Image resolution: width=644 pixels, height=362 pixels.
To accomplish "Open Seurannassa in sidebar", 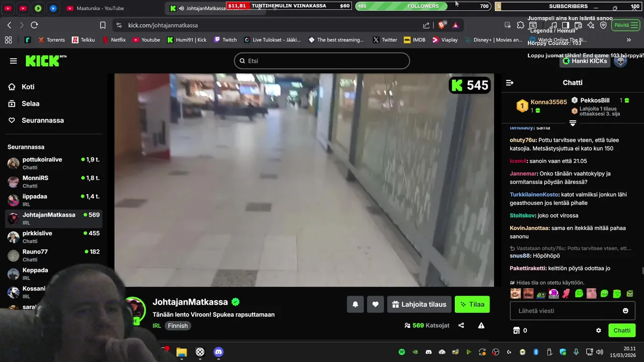I will tap(36, 120).
